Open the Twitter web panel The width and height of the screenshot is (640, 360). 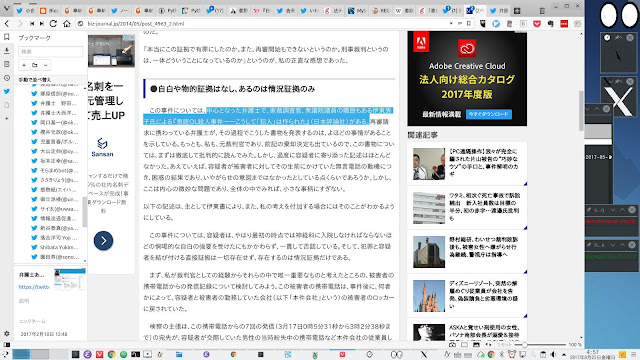click(x=7, y=91)
